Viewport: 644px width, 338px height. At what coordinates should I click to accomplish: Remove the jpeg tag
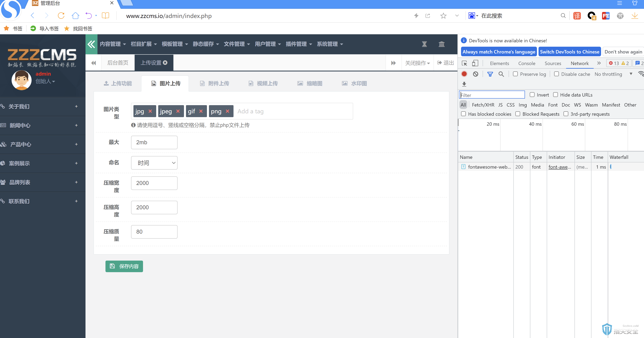click(178, 111)
